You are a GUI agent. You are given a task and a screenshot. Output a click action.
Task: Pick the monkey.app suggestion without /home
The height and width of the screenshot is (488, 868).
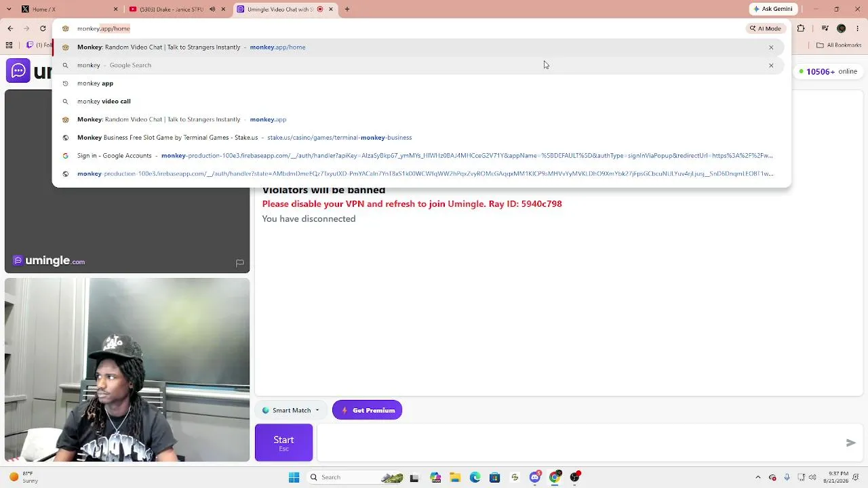point(418,119)
